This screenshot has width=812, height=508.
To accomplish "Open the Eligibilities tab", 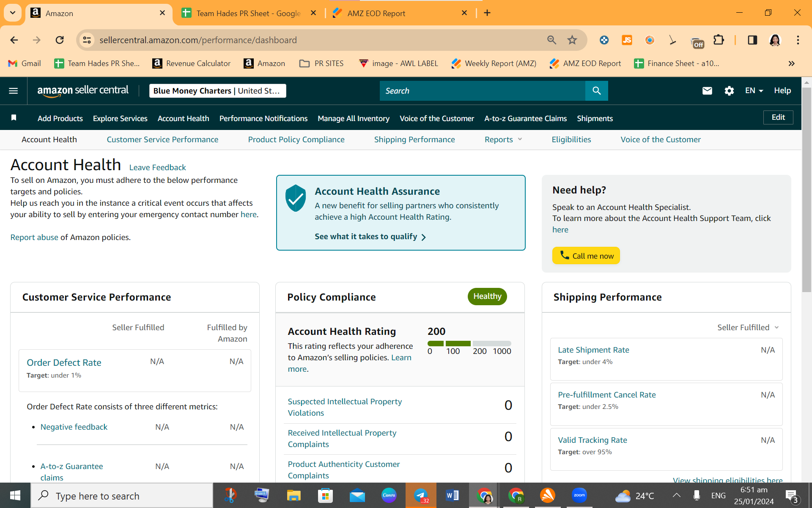I will (571, 140).
